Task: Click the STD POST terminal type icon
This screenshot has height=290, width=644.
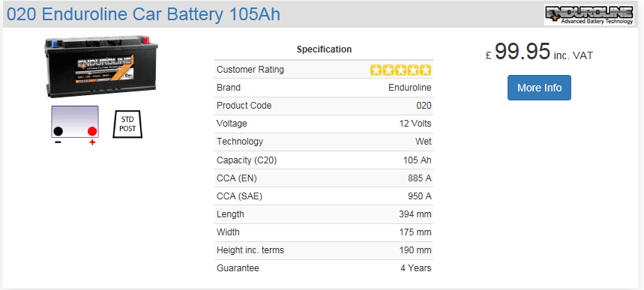Action: (x=127, y=124)
